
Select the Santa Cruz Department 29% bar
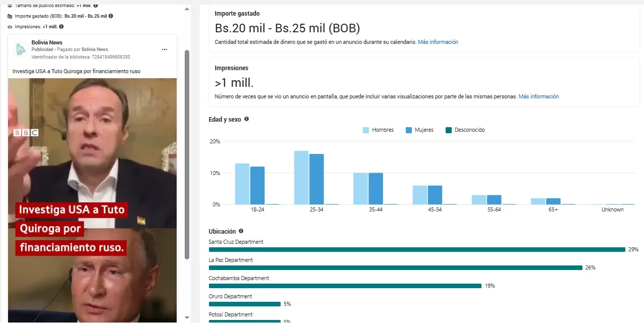tap(417, 249)
